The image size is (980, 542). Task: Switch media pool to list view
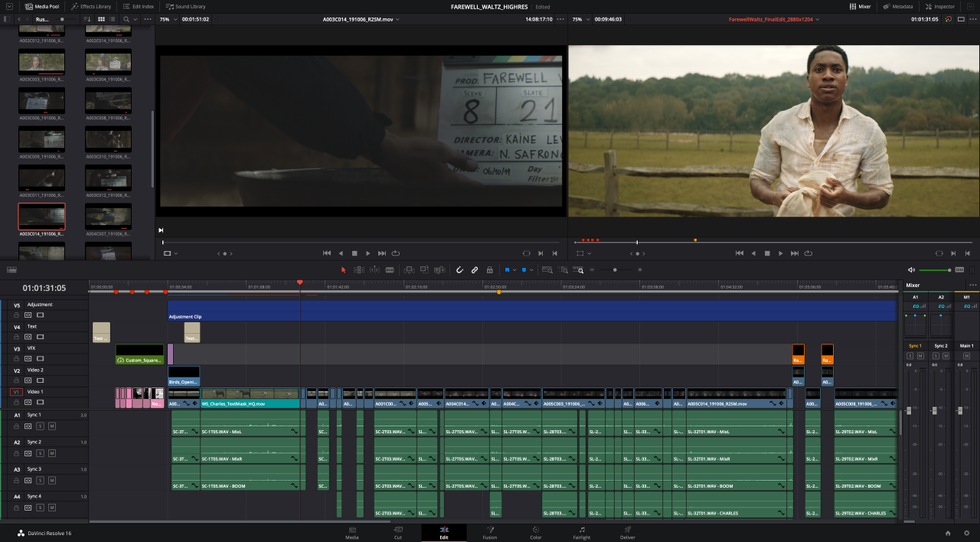pyautogui.click(x=113, y=19)
